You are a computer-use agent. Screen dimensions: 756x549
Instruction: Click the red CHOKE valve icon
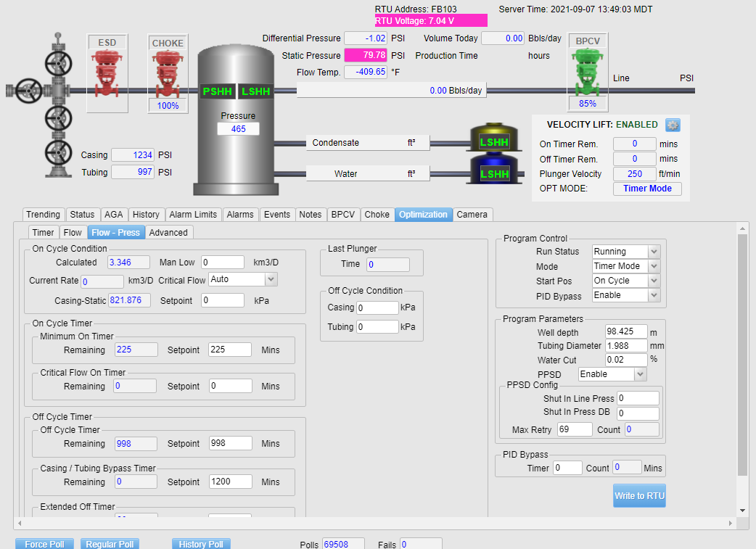point(168,74)
